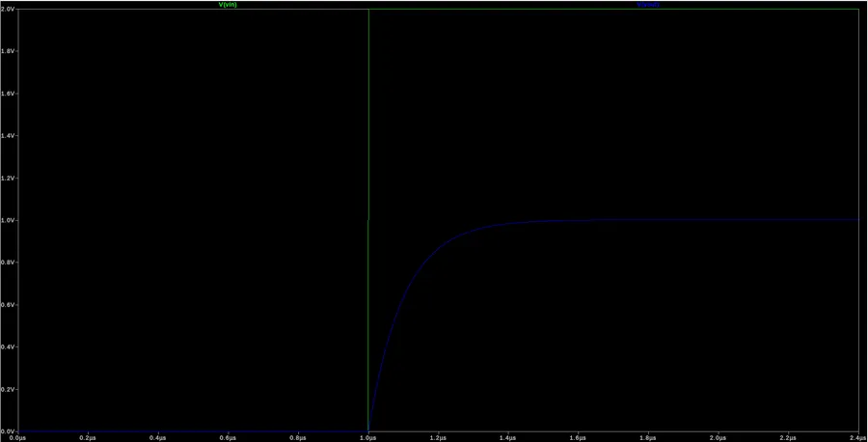Click the 0.6µs time axis label
The image size is (868, 442).
point(228,437)
